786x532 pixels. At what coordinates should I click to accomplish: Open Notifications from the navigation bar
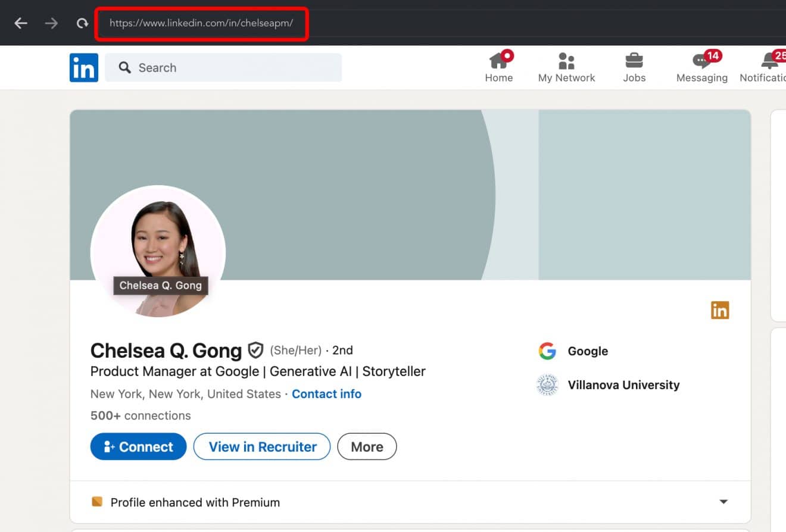(x=768, y=65)
